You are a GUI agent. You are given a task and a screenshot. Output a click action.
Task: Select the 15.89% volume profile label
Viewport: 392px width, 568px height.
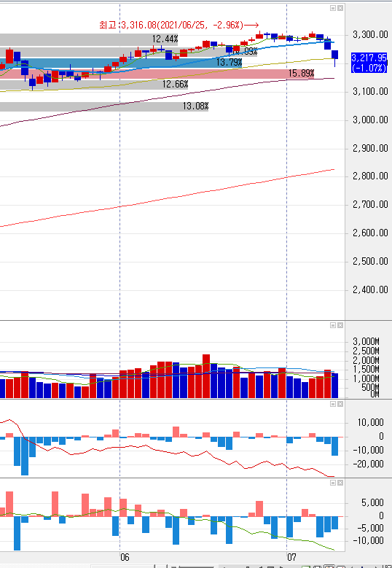(x=301, y=74)
